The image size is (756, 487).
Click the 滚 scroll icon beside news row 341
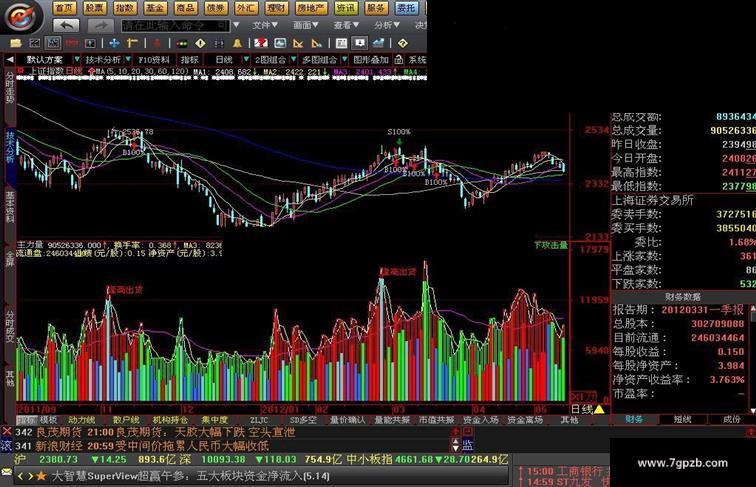click(x=6, y=445)
